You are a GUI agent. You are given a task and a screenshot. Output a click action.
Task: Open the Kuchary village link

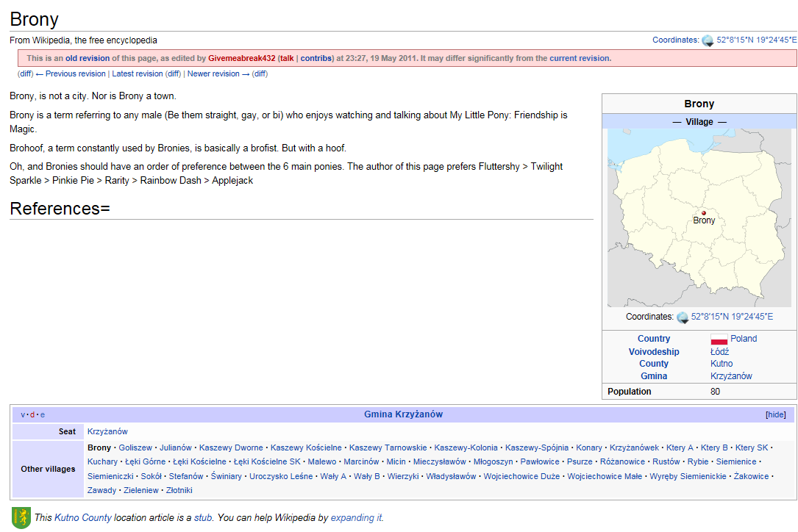102,461
